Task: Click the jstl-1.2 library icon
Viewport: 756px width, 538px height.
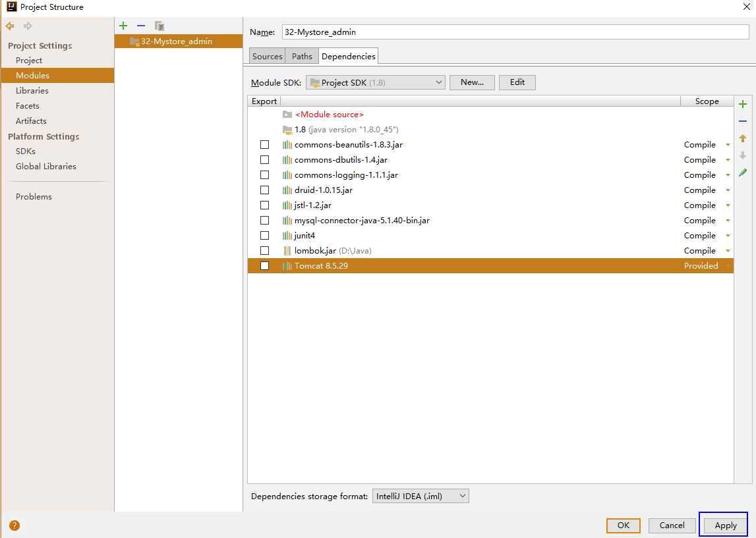Action: 287,205
